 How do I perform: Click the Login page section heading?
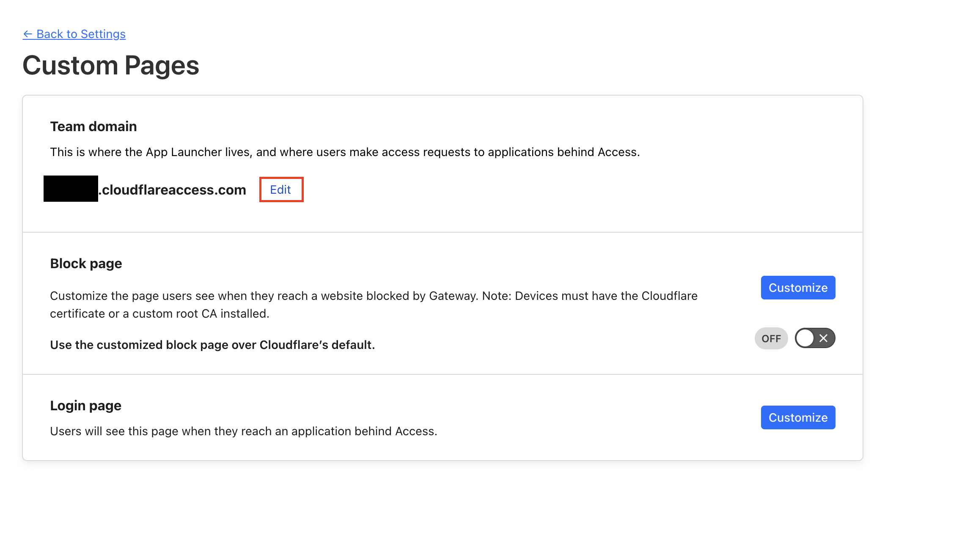[x=85, y=405]
